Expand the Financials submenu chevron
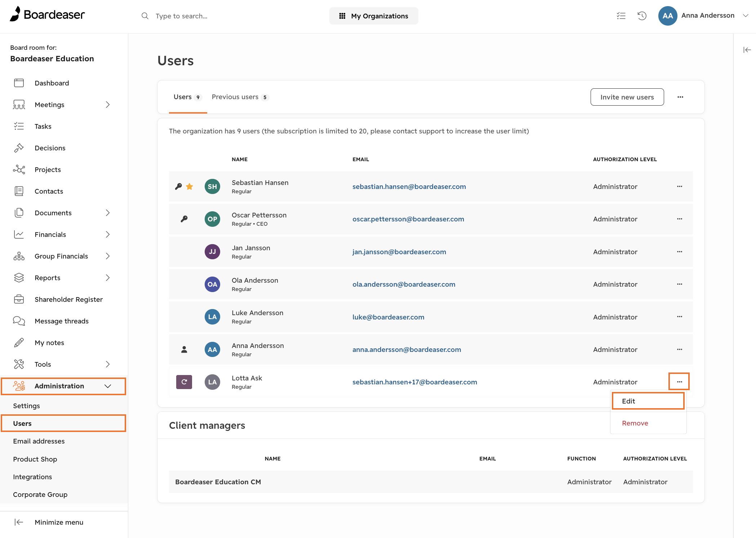Image resolution: width=756 pixels, height=538 pixels. point(108,234)
